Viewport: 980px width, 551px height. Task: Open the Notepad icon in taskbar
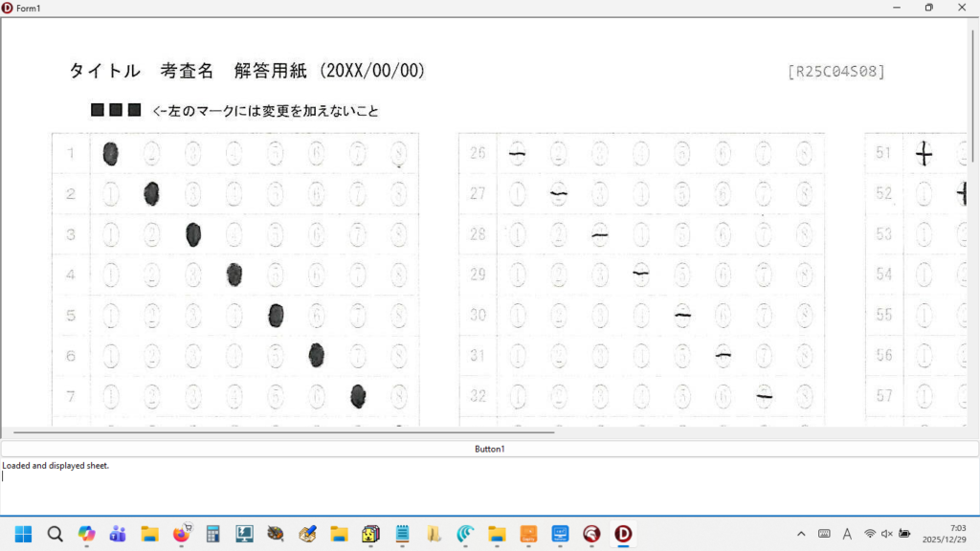(402, 534)
